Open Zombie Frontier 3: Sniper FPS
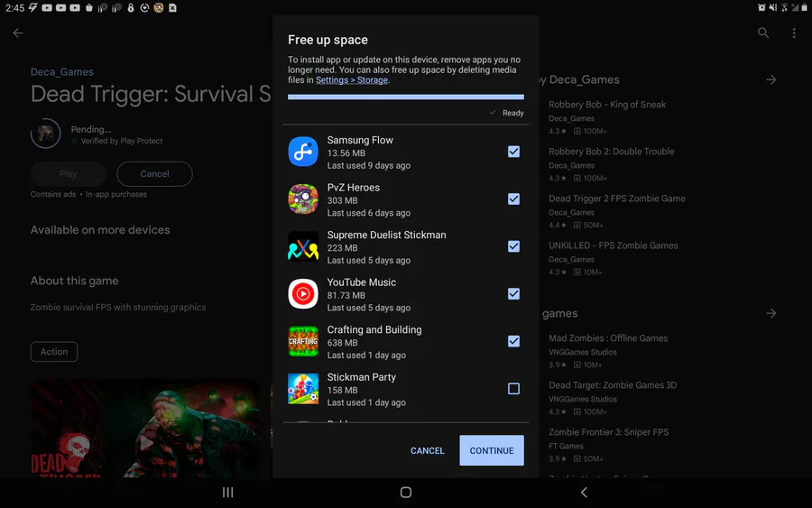This screenshot has width=812, height=508. [608, 432]
